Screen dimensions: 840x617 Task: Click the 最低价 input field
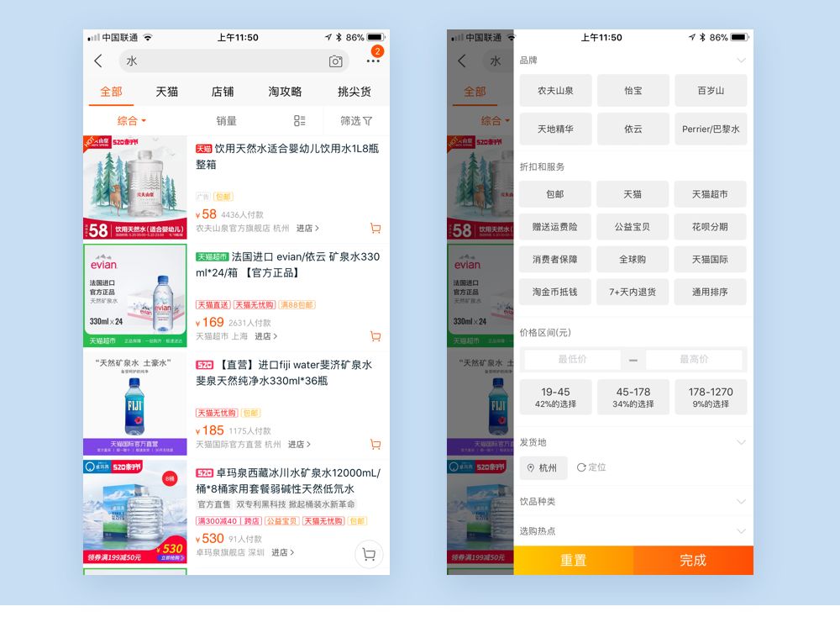click(572, 359)
